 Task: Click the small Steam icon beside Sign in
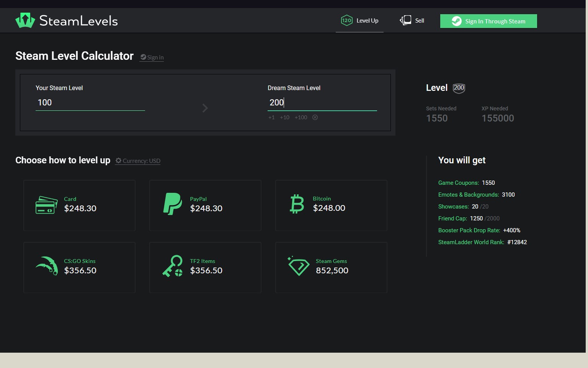pos(143,57)
